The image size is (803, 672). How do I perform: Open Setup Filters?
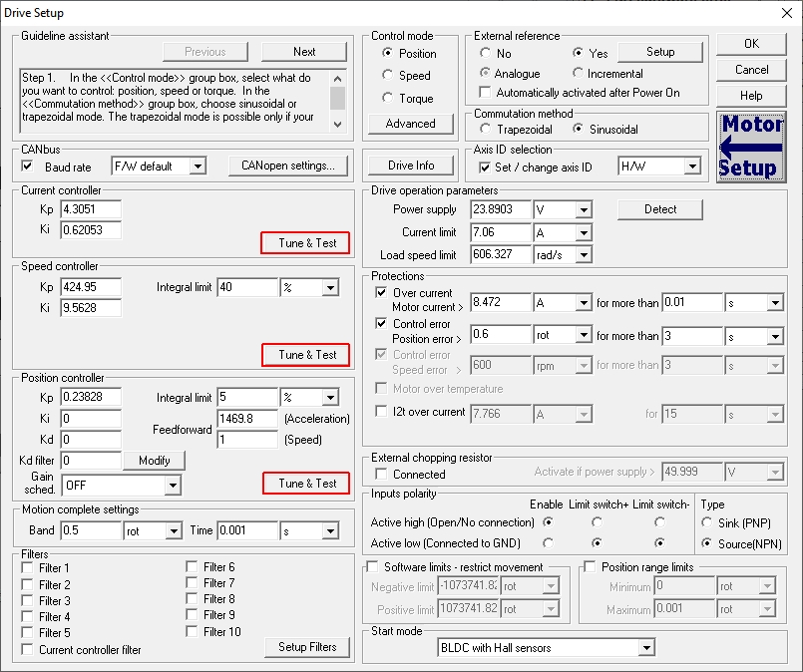(x=307, y=647)
